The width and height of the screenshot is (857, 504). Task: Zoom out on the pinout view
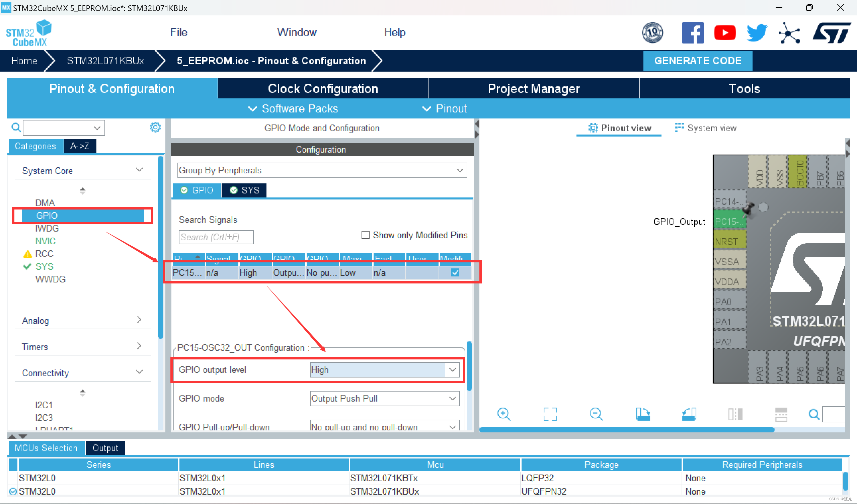pos(596,414)
